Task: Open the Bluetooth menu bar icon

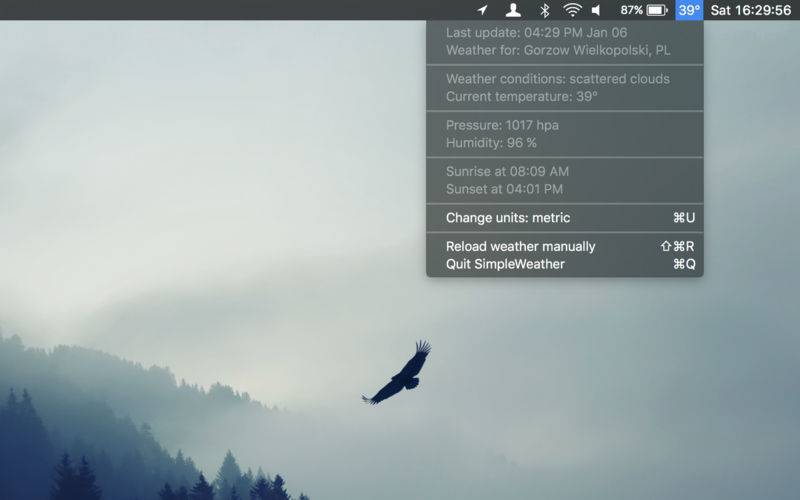Action: click(544, 10)
